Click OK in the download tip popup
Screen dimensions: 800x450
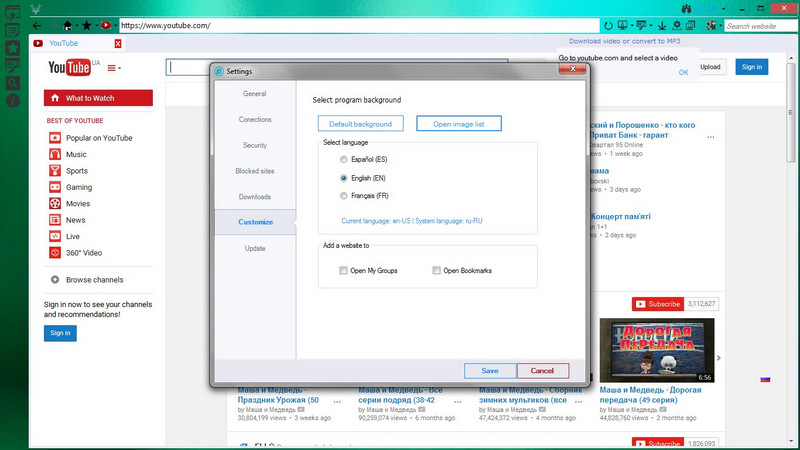(684, 72)
